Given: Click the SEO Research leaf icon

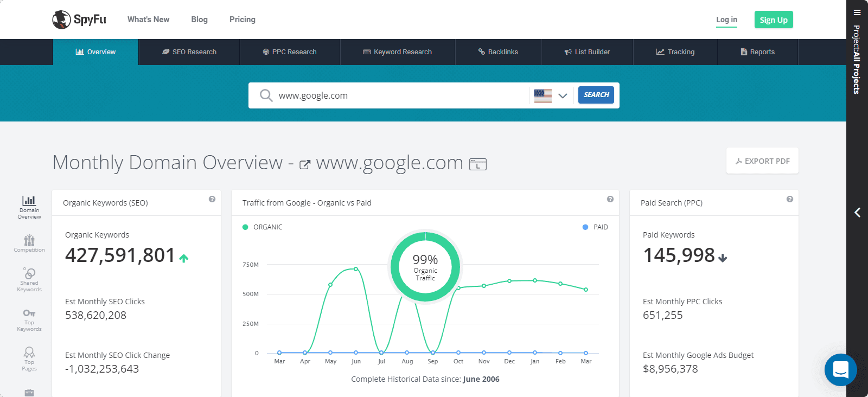Looking at the screenshot, I should pyautogui.click(x=165, y=52).
